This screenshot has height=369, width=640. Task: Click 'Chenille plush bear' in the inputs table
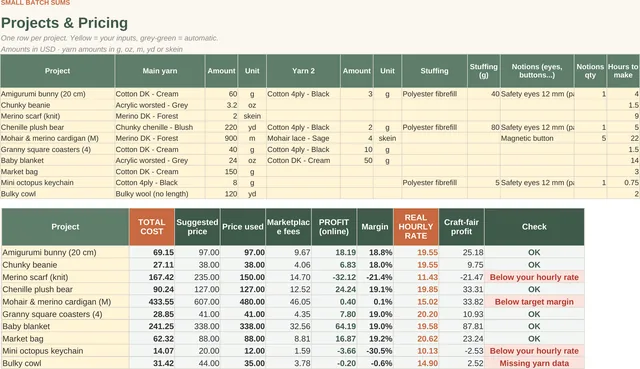click(x=58, y=127)
